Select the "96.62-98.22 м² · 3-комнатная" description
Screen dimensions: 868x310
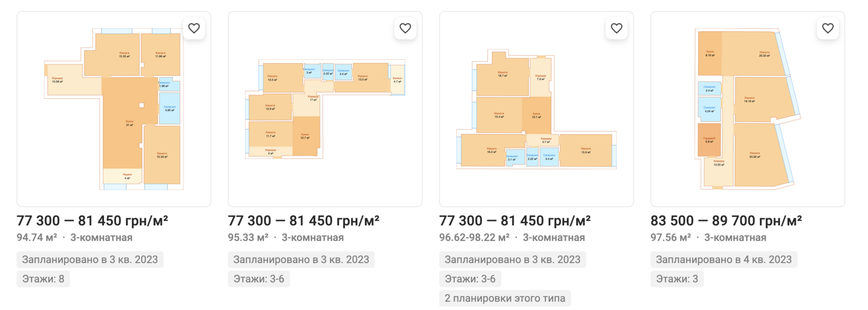[x=512, y=238]
